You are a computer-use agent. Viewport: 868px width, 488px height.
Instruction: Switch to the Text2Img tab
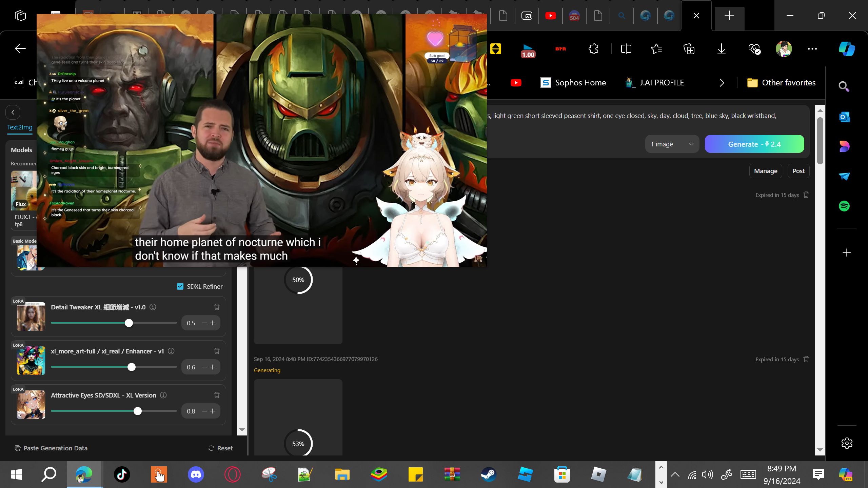[x=20, y=127]
